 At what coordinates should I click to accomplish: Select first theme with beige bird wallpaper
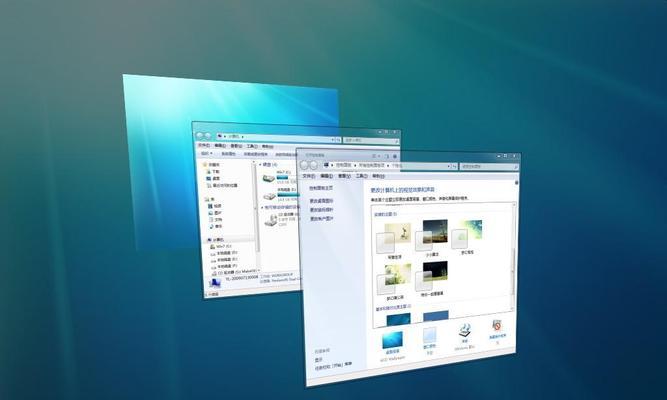[x=394, y=239]
